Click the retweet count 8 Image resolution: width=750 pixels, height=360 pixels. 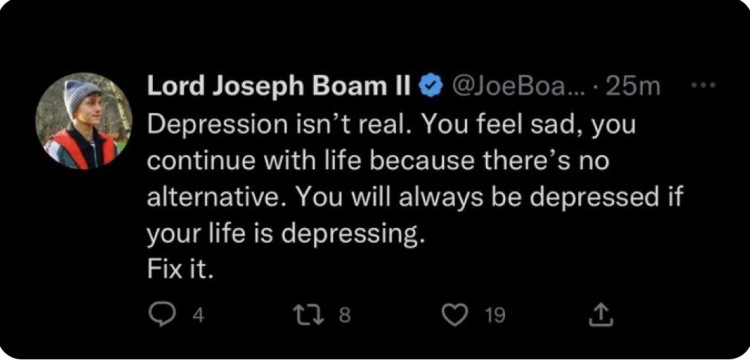pos(347,316)
